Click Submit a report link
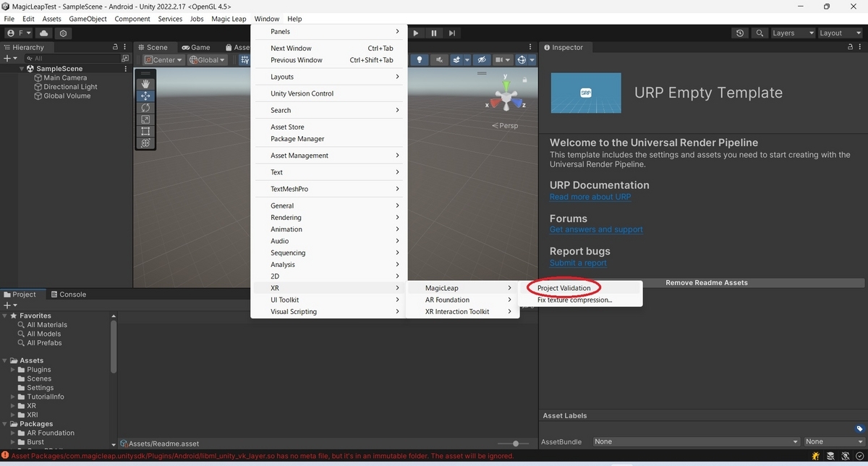This screenshot has width=868, height=466. coord(578,263)
